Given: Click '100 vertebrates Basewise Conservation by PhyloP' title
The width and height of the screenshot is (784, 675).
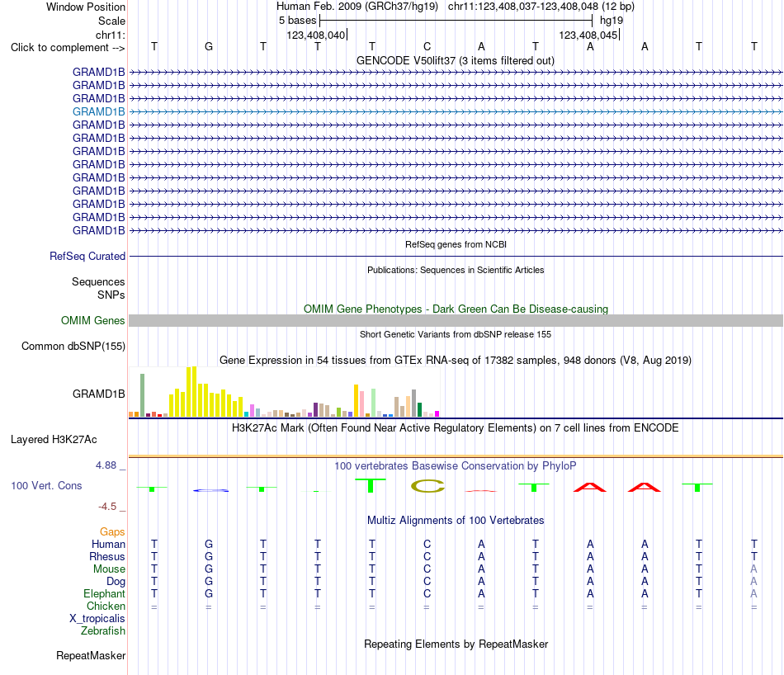Looking at the screenshot, I should [456, 466].
